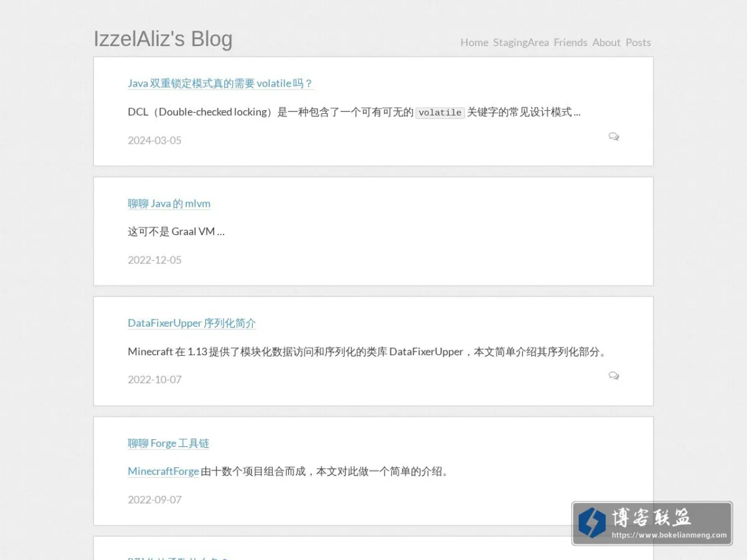Open Posts archive in navigation

(x=638, y=42)
